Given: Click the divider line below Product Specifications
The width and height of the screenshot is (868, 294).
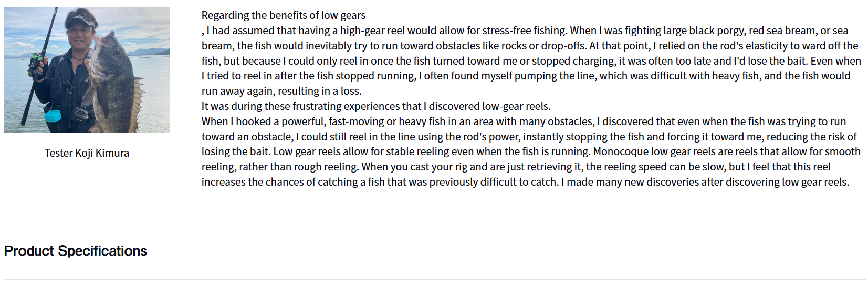Looking at the screenshot, I should pos(434,280).
